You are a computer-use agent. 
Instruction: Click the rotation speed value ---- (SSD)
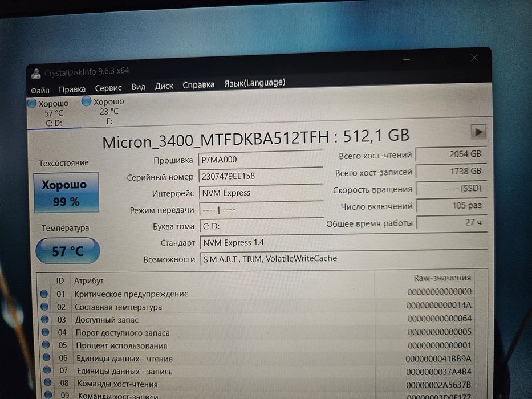[452, 188]
